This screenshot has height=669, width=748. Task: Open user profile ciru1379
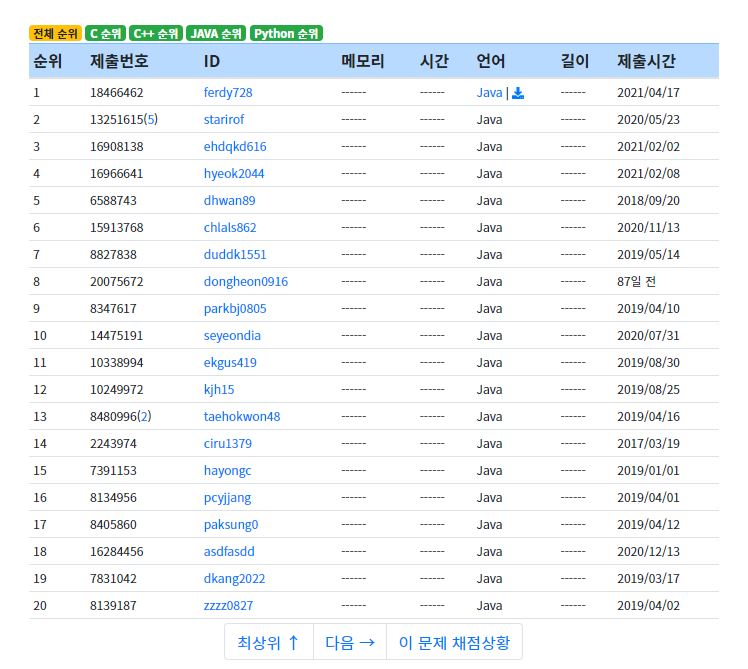click(228, 444)
